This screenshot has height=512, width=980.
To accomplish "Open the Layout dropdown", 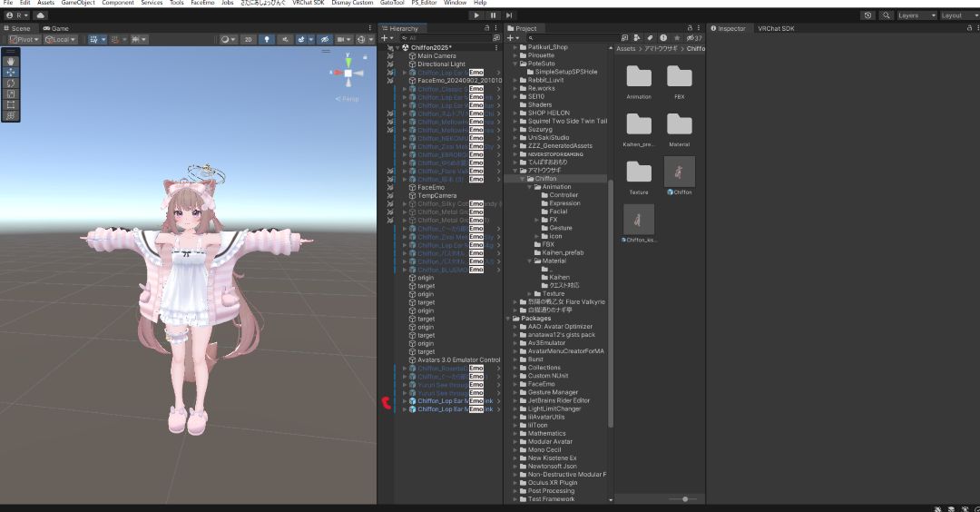I will (959, 15).
